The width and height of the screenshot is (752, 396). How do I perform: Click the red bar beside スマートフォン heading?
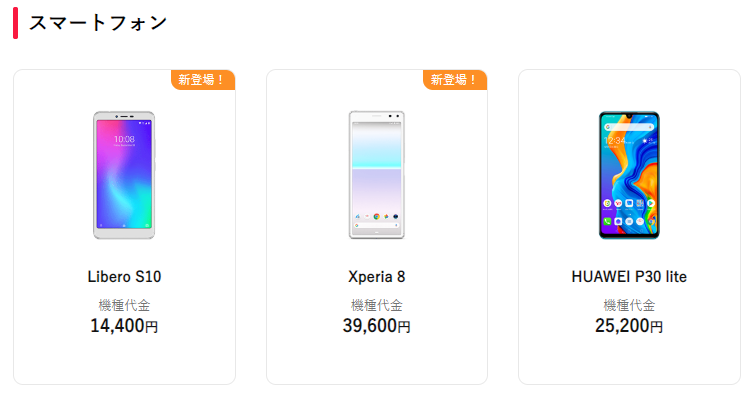[x=15, y=23]
